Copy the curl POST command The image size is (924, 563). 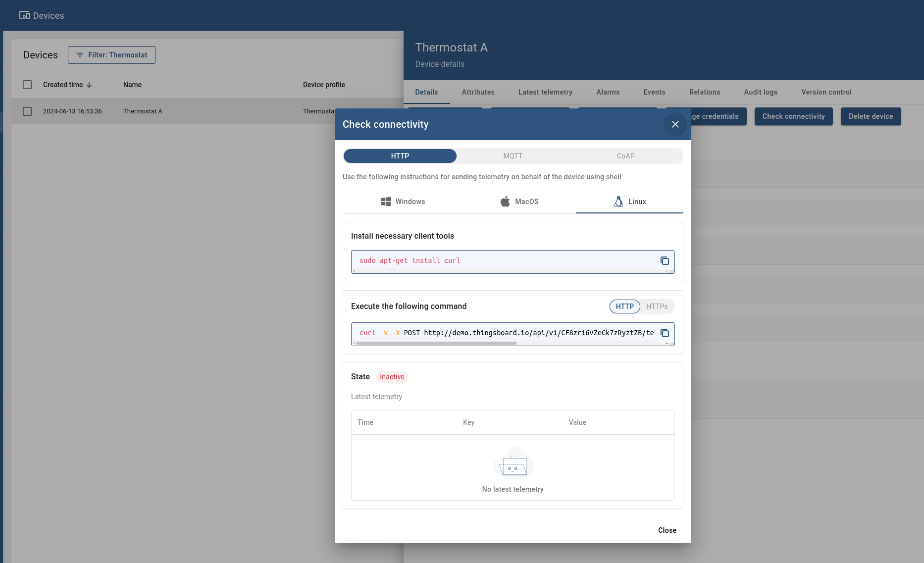coord(665,333)
